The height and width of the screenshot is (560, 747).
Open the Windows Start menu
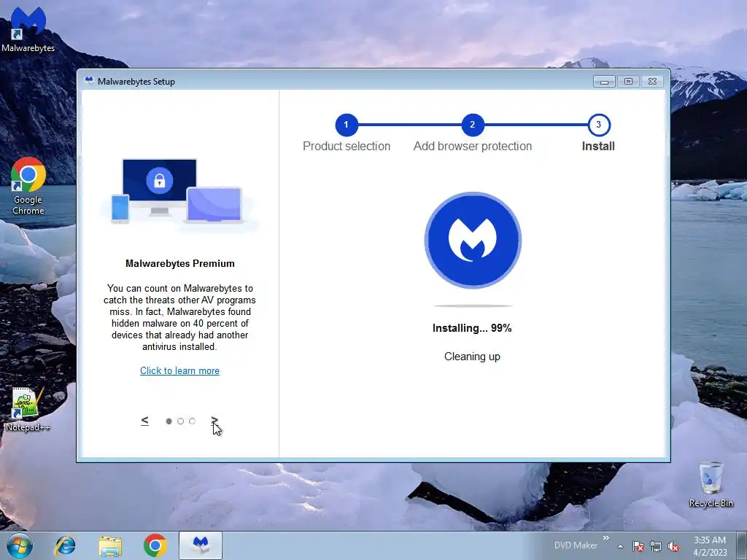tap(20, 545)
